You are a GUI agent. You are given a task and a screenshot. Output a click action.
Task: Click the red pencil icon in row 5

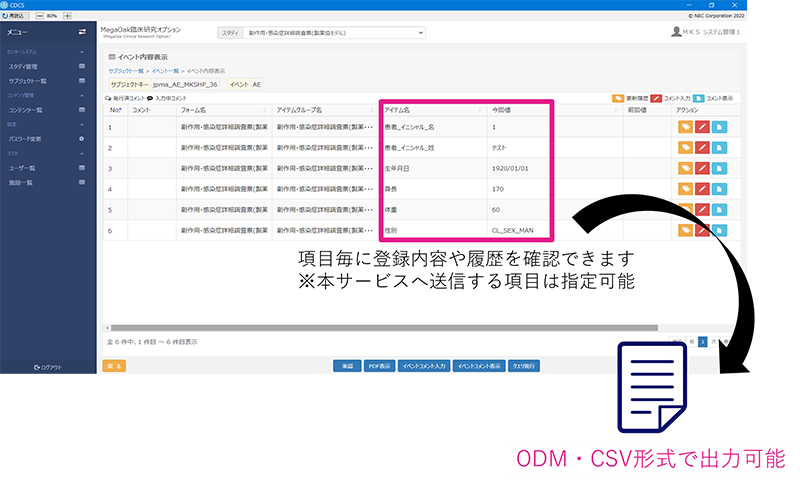702,209
